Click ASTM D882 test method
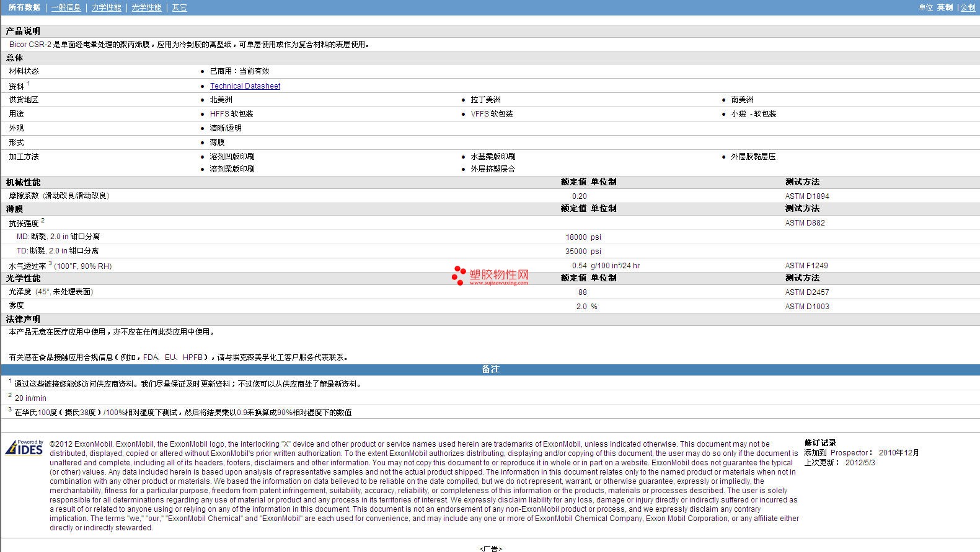This screenshot has width=980, height=552. [x=805, y=223]
